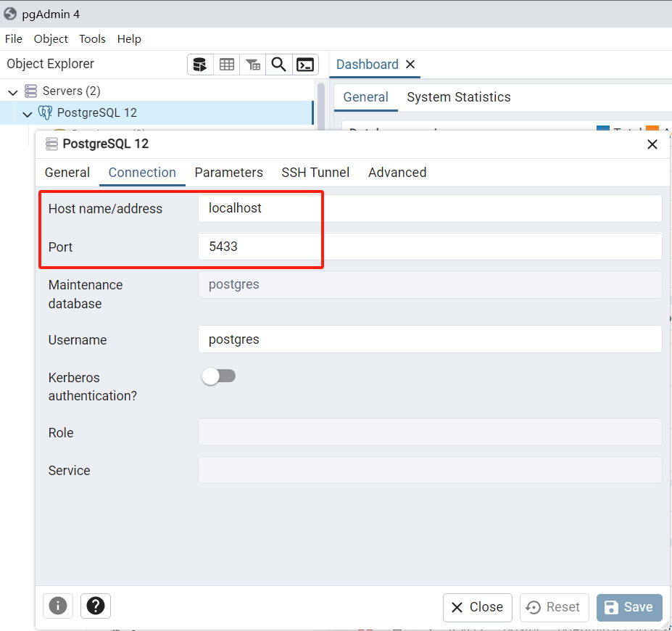Viewport: 672px width, 631px height.
Task: Select PostgreSQL 12 in Object Explorer
Action: 157,112
